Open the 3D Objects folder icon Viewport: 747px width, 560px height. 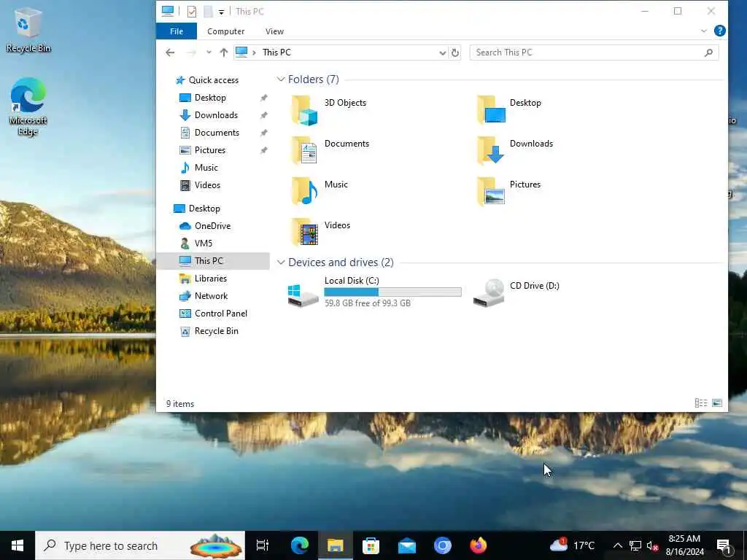click(304, 111)
